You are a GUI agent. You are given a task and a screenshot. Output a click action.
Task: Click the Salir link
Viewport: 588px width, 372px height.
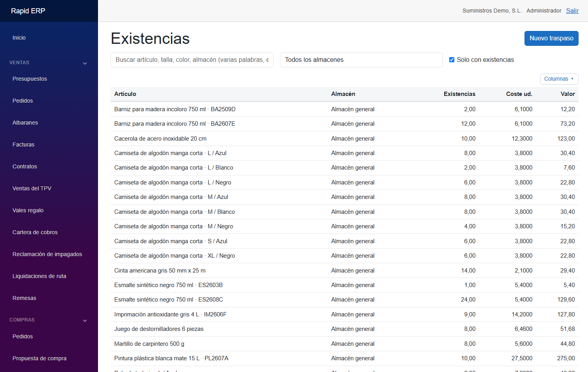572,11
